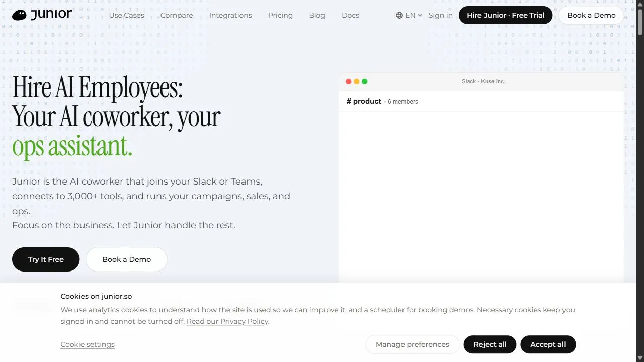The height and width of the screenshot is (362, 644).
Task: Click the 6 members label
Action: tap(403, 102)
